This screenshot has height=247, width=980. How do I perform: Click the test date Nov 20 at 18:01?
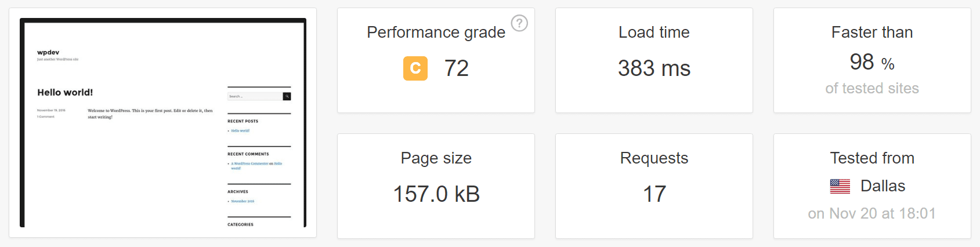[871, 213]
